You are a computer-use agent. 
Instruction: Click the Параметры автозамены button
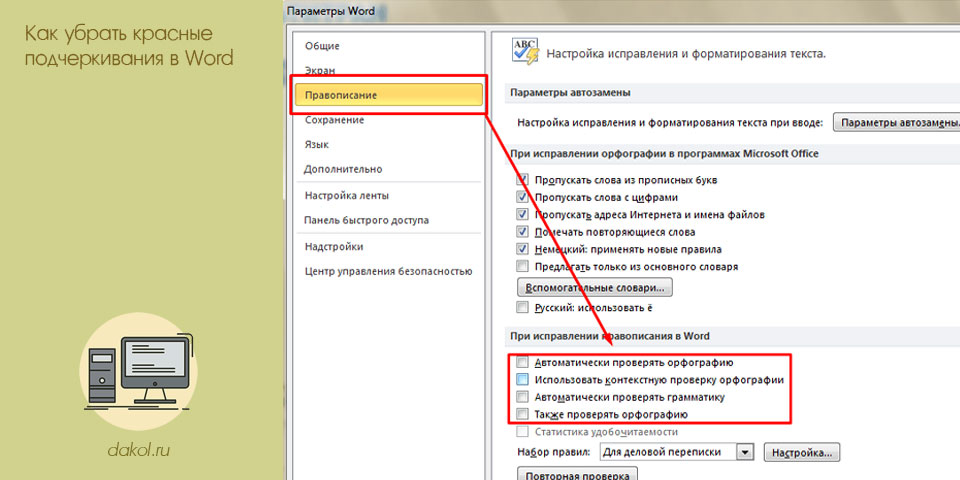click(896, 122)
